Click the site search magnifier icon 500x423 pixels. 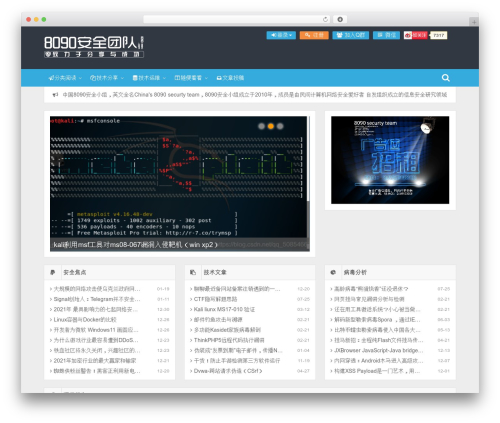pos(446,78)
